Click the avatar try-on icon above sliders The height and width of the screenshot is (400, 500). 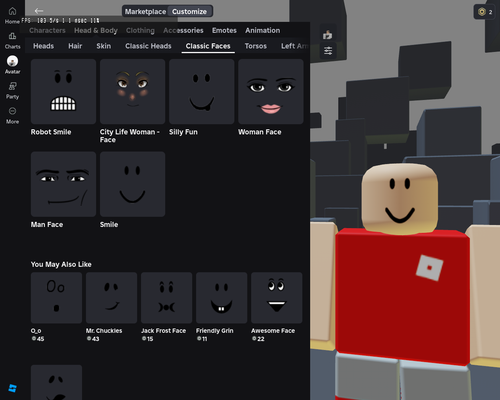(328, 35)
